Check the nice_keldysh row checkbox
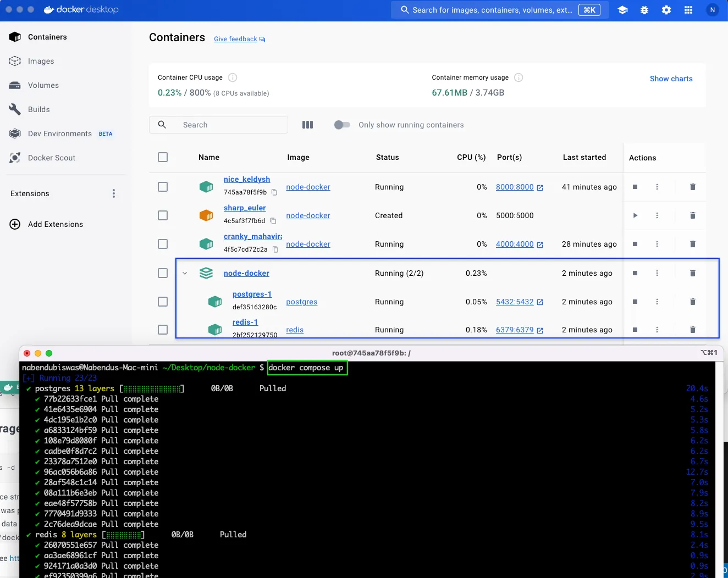The image size is (728, 578). (x=163, y=187)
